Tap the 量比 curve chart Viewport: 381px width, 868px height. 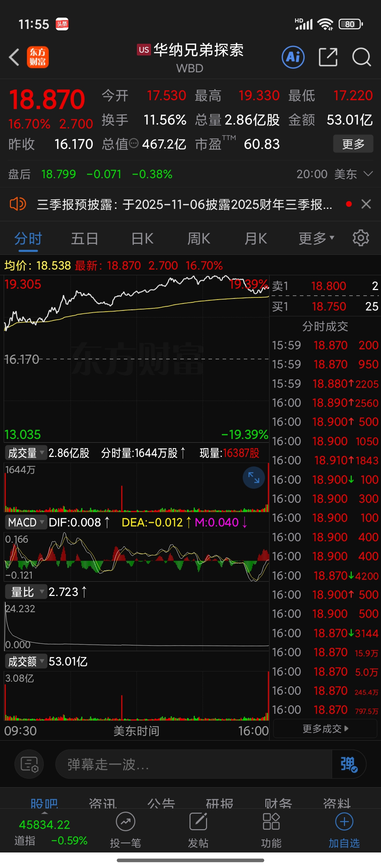136,626
